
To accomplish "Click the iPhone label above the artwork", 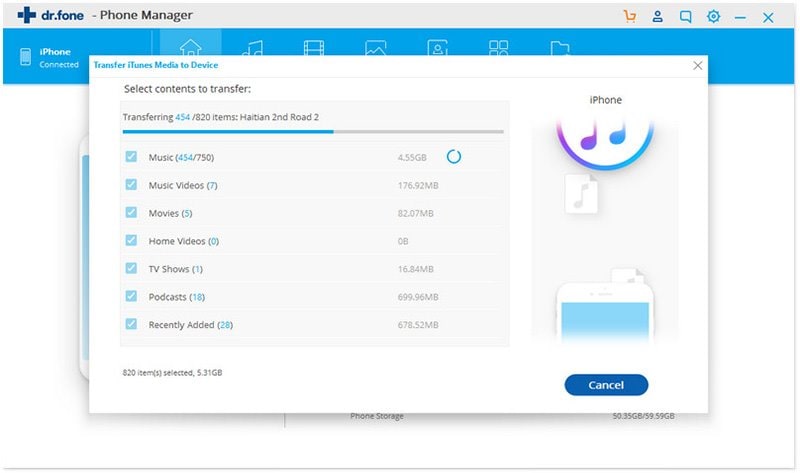I will point(606,100).
